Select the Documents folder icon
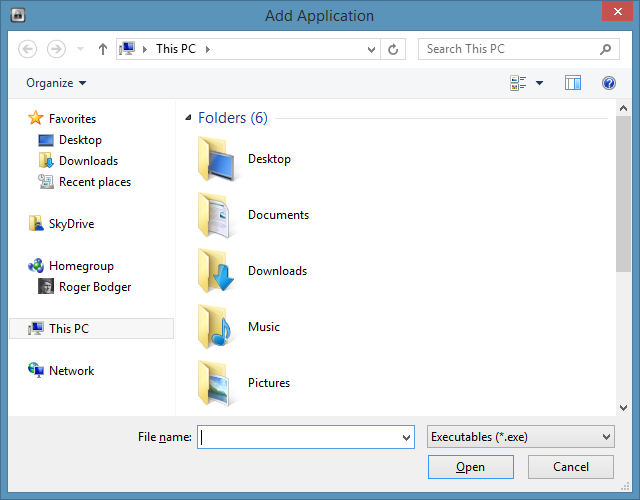The width and height of the screenshot is (640, 500). pyautogui.click(x=215, y=215)
